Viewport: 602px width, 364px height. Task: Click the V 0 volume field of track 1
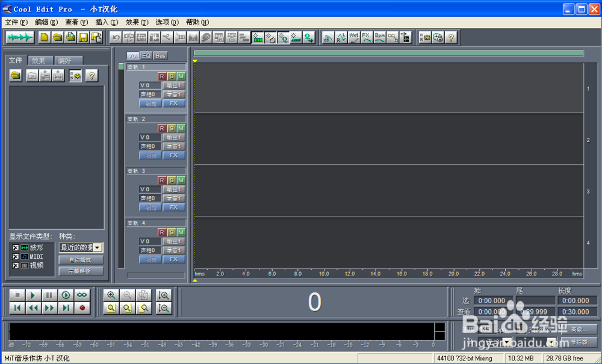(150, 85)
